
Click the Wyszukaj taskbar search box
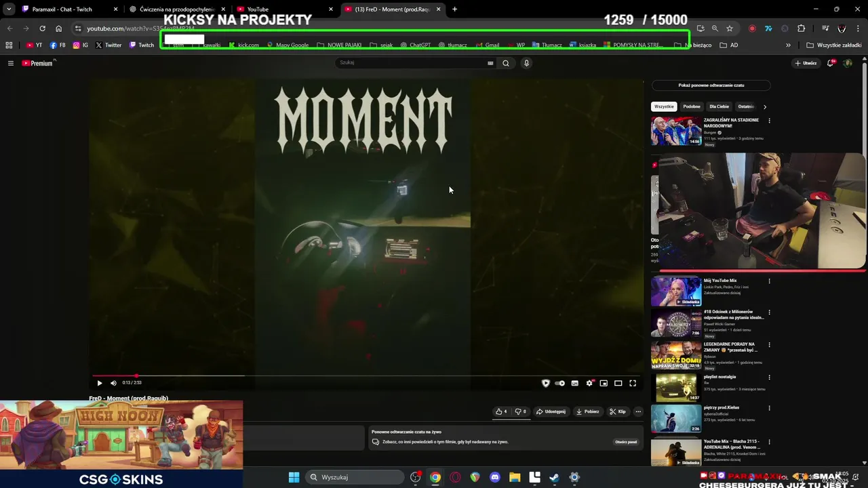[355, 477]
